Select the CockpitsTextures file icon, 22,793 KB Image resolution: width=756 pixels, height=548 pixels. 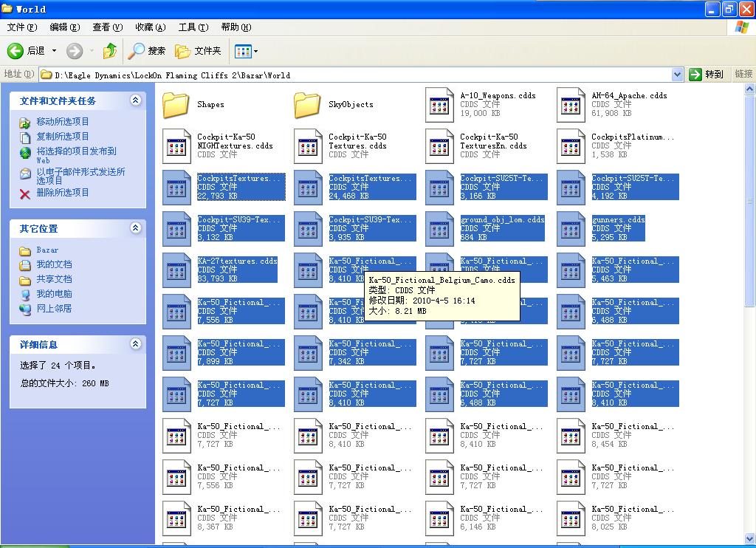[x=176, y=187]
